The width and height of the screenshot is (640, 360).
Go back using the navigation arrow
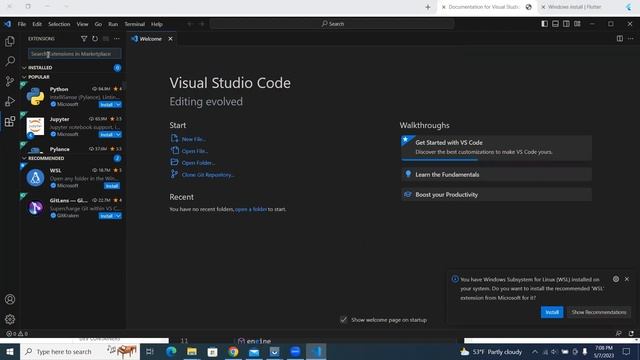point(190,24)
